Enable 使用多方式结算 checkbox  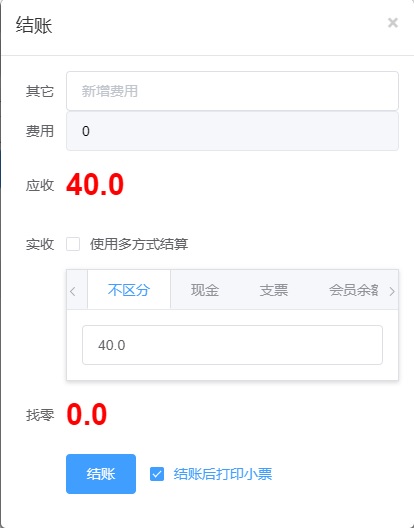pyautogui.click(x=73, y=244)
